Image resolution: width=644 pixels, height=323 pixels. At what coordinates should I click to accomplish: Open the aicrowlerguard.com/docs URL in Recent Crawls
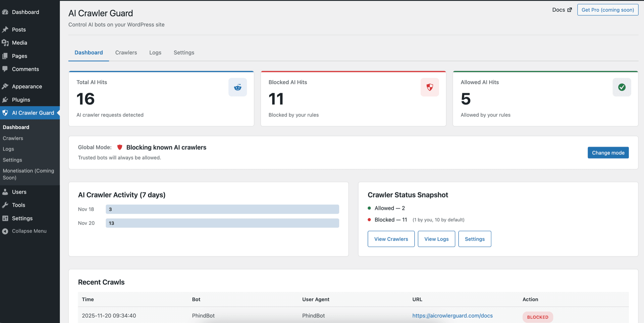coord(452,315)
